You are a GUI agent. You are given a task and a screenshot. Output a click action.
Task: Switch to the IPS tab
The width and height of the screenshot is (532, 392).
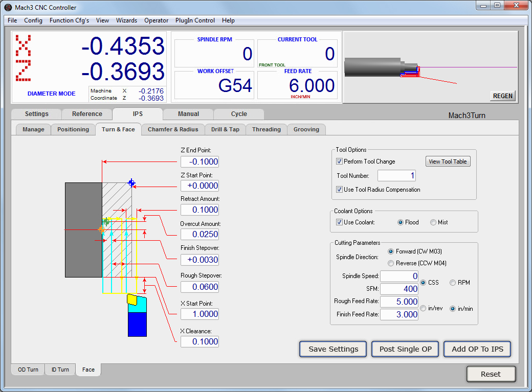(x=138, y=114)
